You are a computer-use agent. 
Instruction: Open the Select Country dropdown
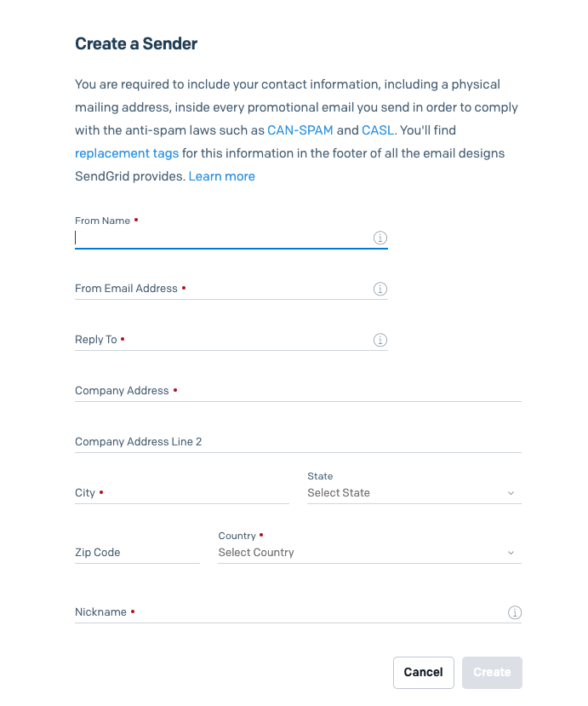click(x=370, y=553)
